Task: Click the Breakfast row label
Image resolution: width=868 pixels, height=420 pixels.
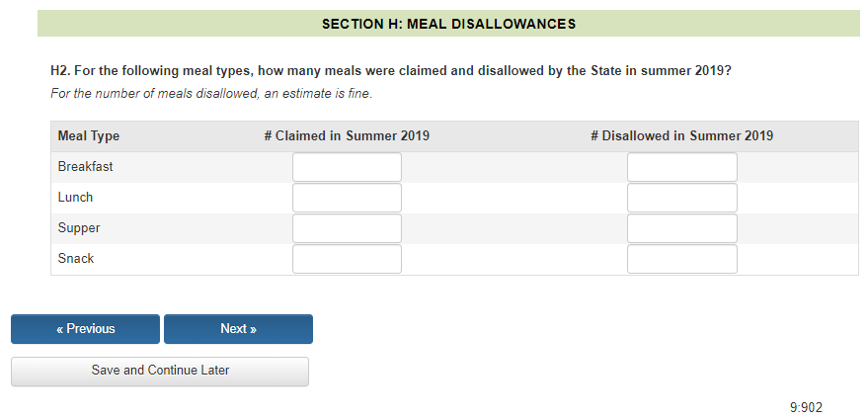Action: click(x=86, y=167)
